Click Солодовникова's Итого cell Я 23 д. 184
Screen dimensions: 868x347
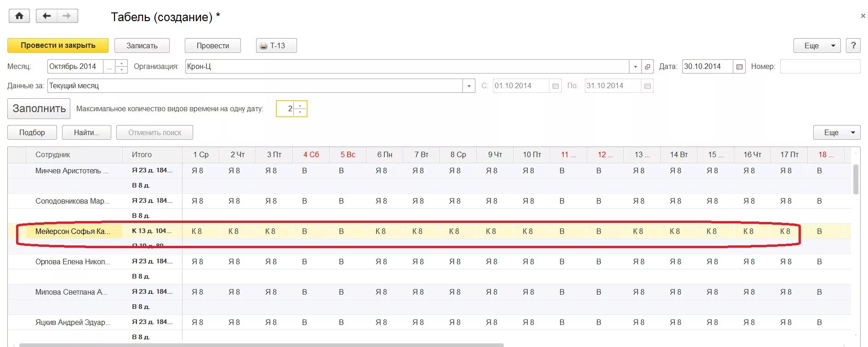[x=152, y=201]
